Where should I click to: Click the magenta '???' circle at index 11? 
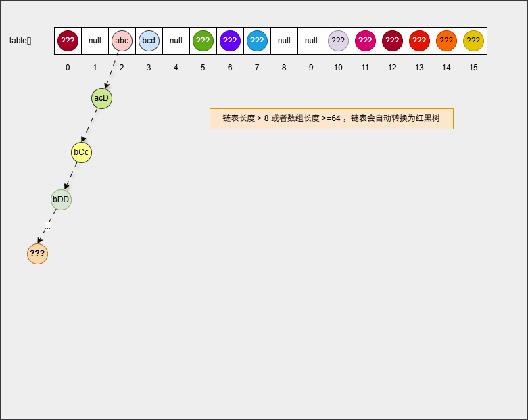[365, 41]
